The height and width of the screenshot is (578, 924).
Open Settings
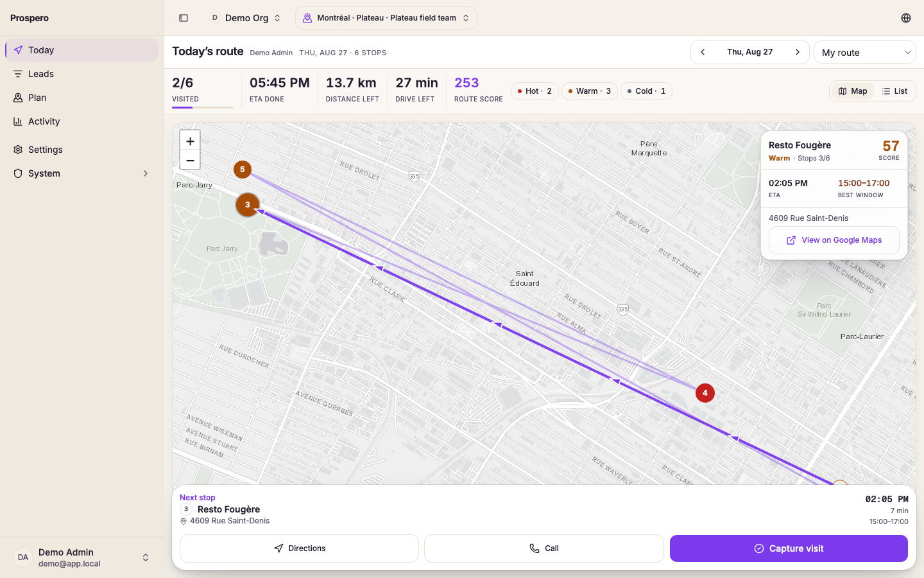click(x=81, y=150)
